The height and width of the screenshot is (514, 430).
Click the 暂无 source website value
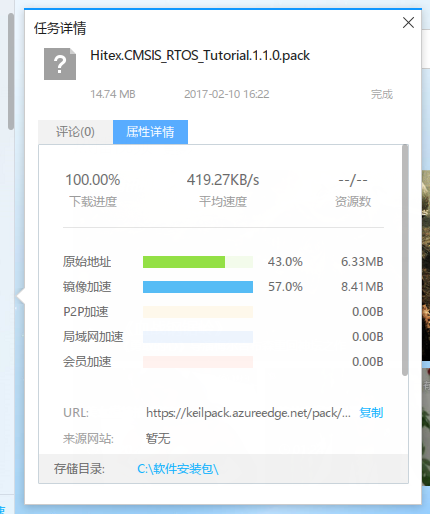pos(158,439)
